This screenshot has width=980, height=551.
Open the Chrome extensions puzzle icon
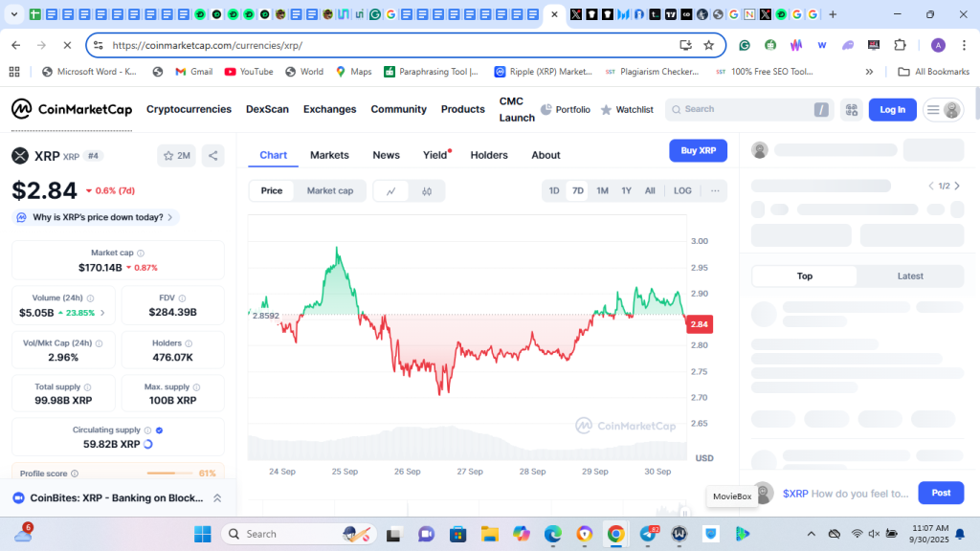(x=900, y=45)
